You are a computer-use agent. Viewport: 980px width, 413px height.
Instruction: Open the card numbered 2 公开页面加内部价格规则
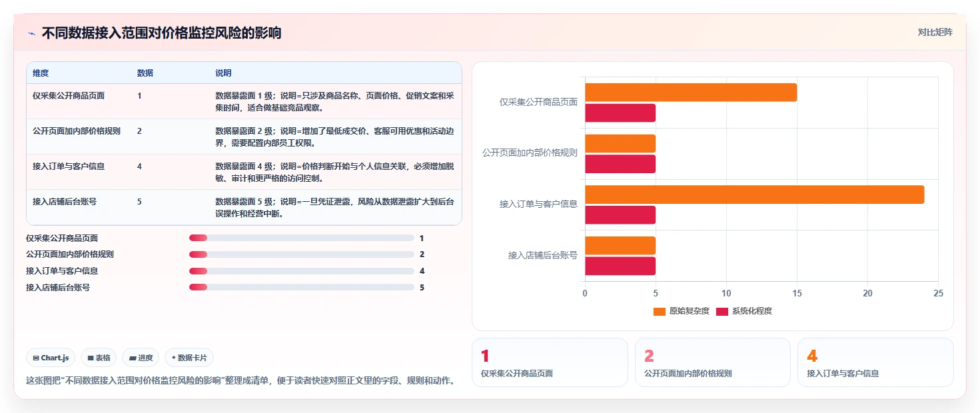click(x=713, y=362)
